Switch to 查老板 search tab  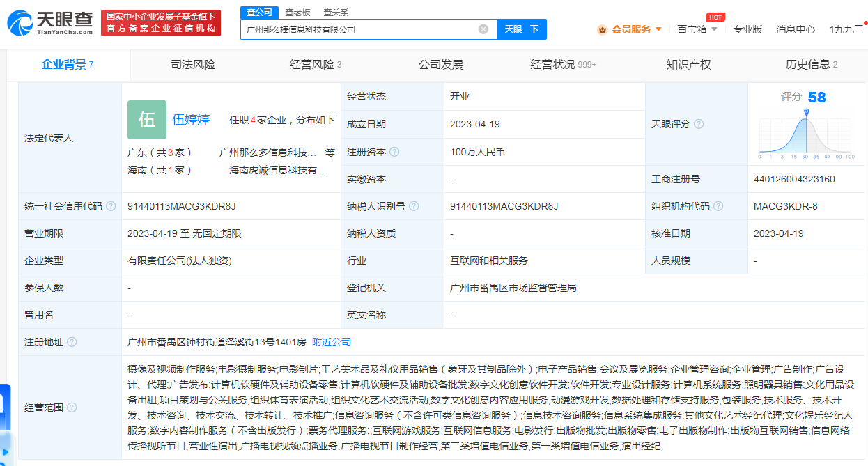coord(297,13)
